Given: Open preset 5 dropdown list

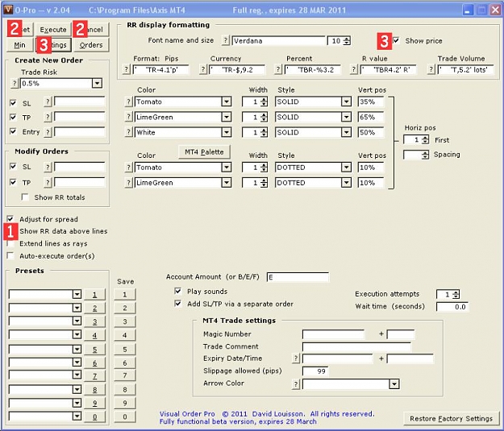Looking at the screenshot, I should pos(77,349).
